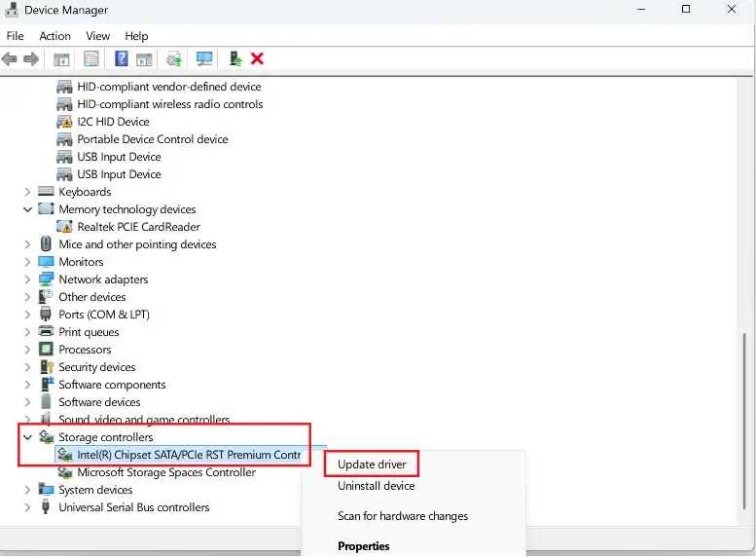Choose Uninstall device from context menu
Image resolution: width=756 pixels, height=557 pixels.
tap(377, 486)
